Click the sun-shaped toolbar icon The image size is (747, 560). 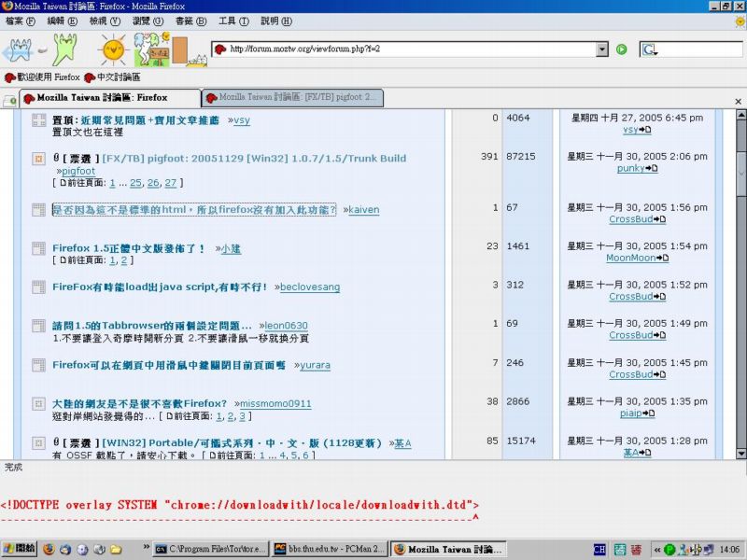pyautogui.click(x=113, y=48)
